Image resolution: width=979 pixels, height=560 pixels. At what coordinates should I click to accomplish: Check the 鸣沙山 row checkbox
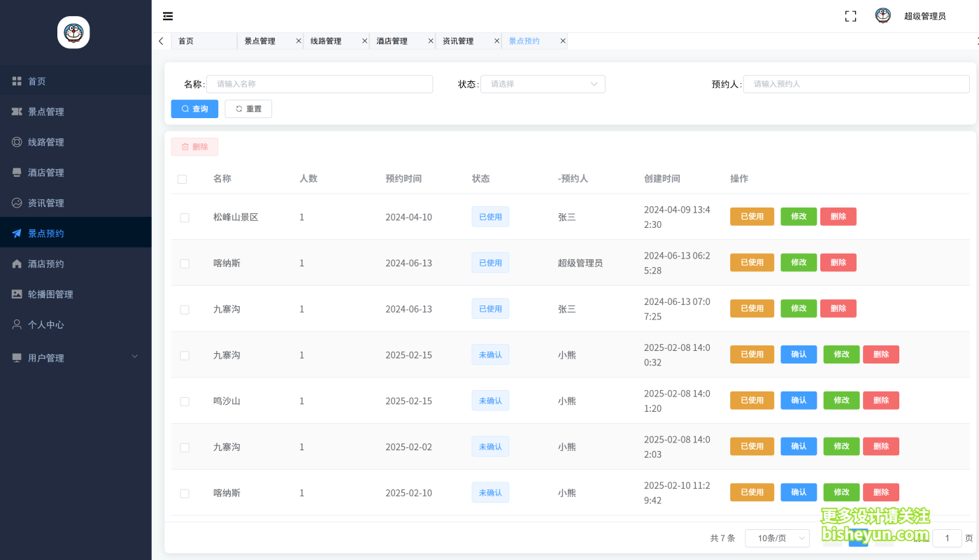(185, 401)
